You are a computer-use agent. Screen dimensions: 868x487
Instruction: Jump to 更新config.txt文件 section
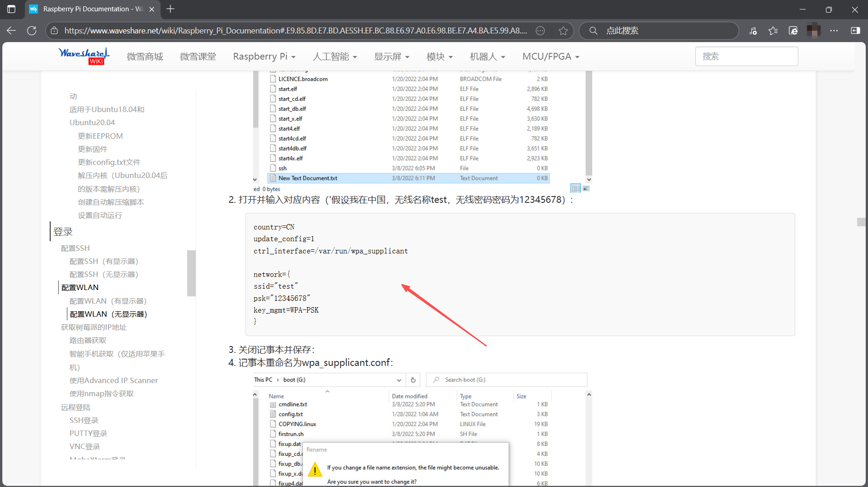pos(109,162)
